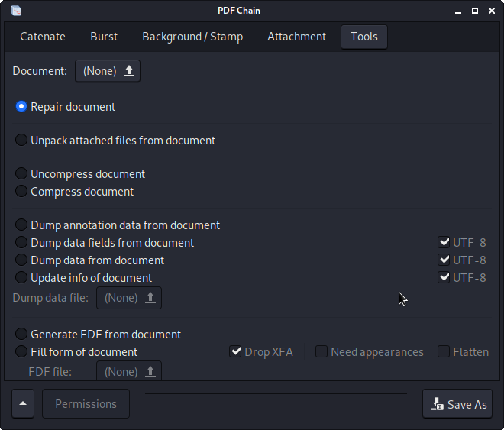The height and width of the screenshot is (430, 504).
Task: Minimize the PDF Chain window
Action: (x=458, y=11)
